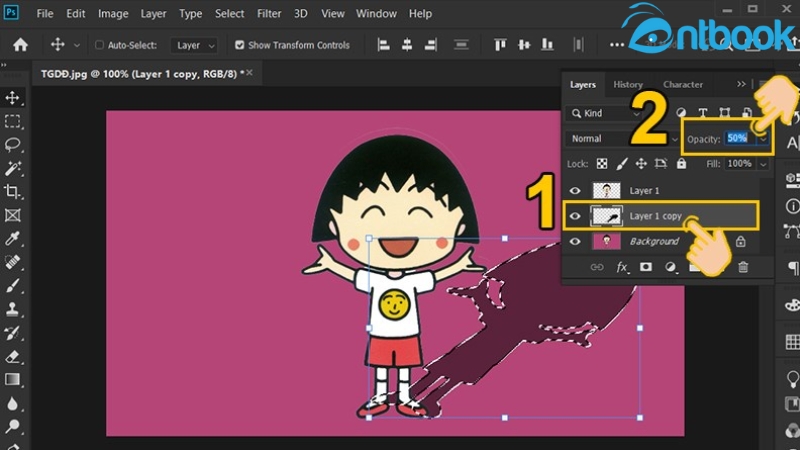Open the Normal blend mode dropdown
The width and height of the screenshot is (800, 450).
622,139
